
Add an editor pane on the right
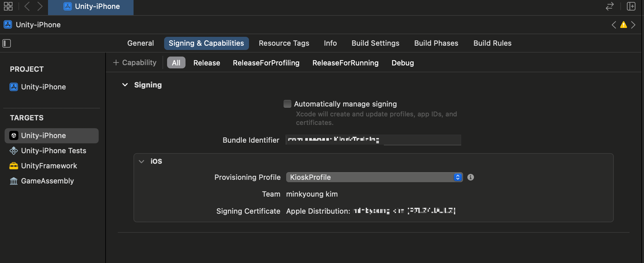(x=631, y=6)
